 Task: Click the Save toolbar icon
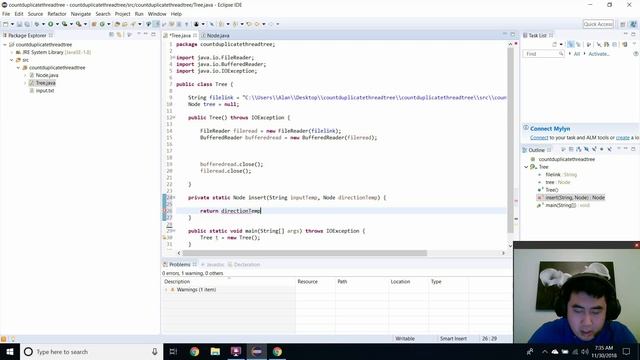pos(19,24)
